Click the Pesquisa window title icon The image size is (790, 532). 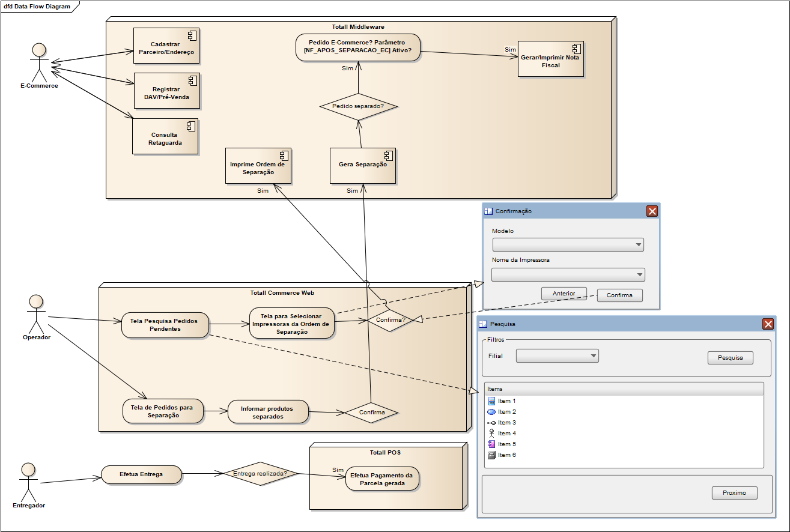click(x=483, y=324)
